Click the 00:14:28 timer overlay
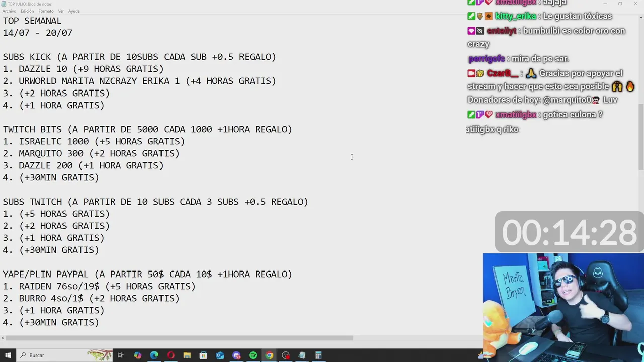Screen dimensions: 644x362 (x=569, y=232)
